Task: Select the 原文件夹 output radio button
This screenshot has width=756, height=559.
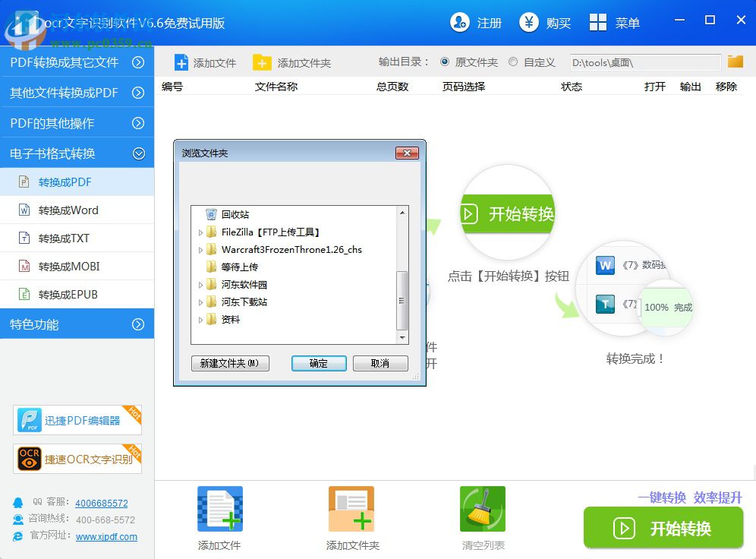Action: pos(445,62)
